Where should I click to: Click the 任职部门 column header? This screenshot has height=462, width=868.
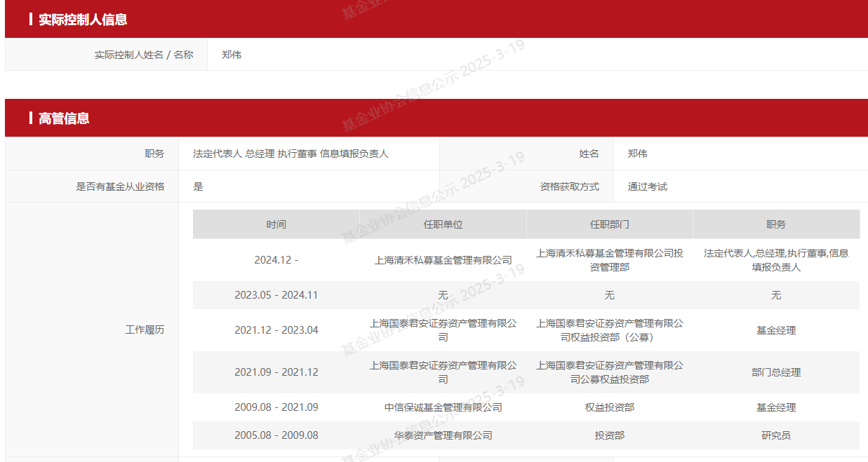pyautogui.click(x=609, y=224)
